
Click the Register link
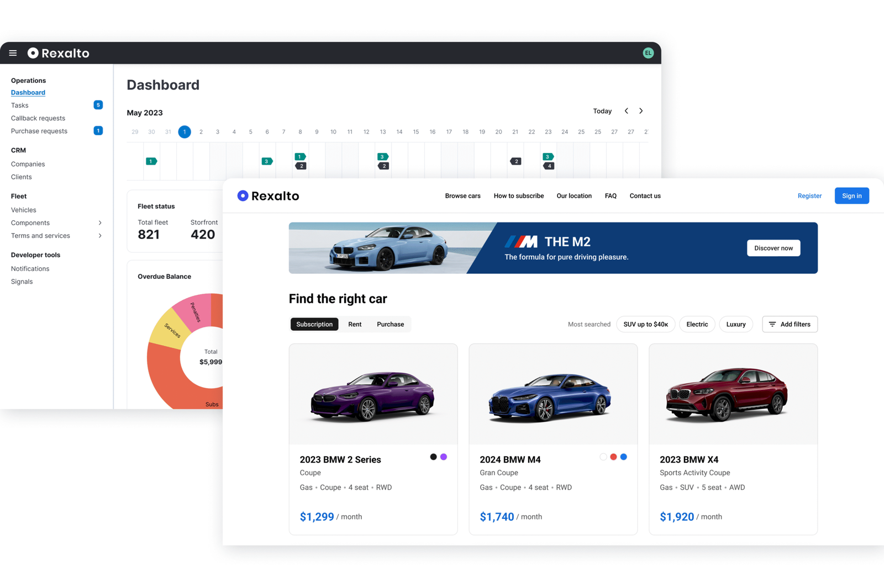tap(809, 196)
